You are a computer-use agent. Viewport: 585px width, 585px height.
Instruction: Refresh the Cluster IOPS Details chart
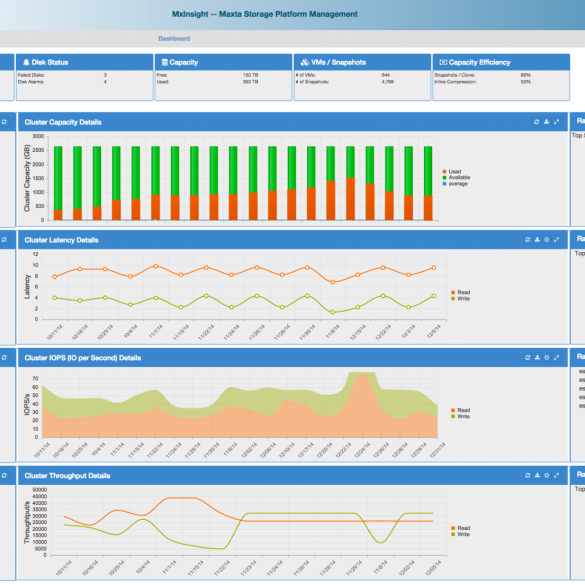[528, 357]
